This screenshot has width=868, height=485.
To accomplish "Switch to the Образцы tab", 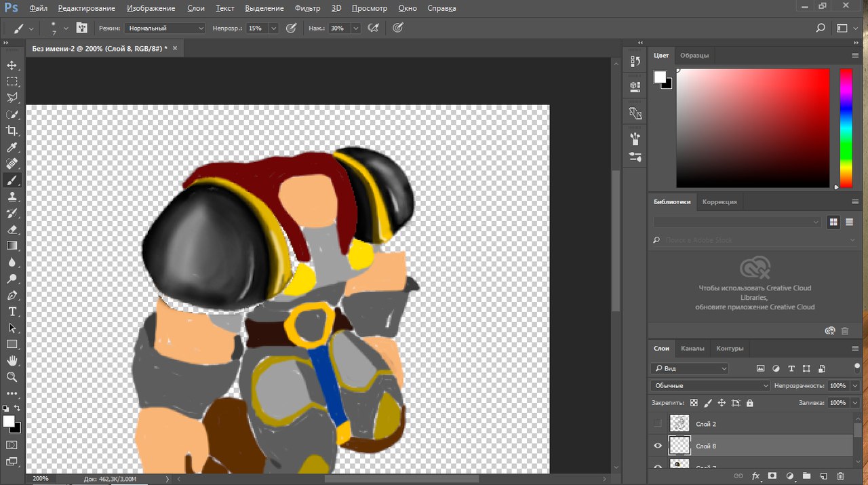I will click(694, 55).
